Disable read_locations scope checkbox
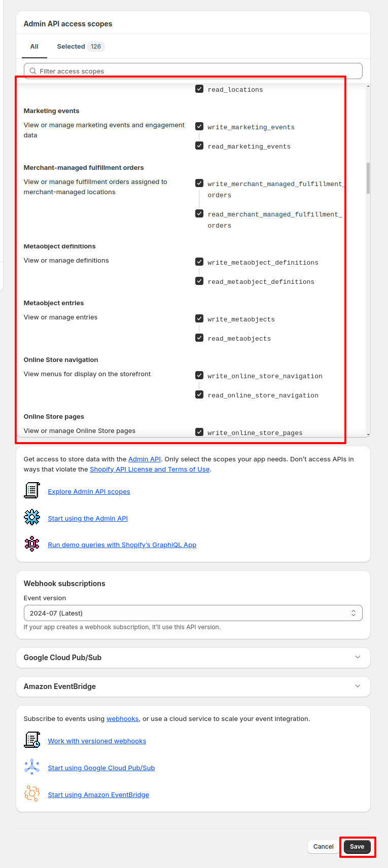 (199, 89)
